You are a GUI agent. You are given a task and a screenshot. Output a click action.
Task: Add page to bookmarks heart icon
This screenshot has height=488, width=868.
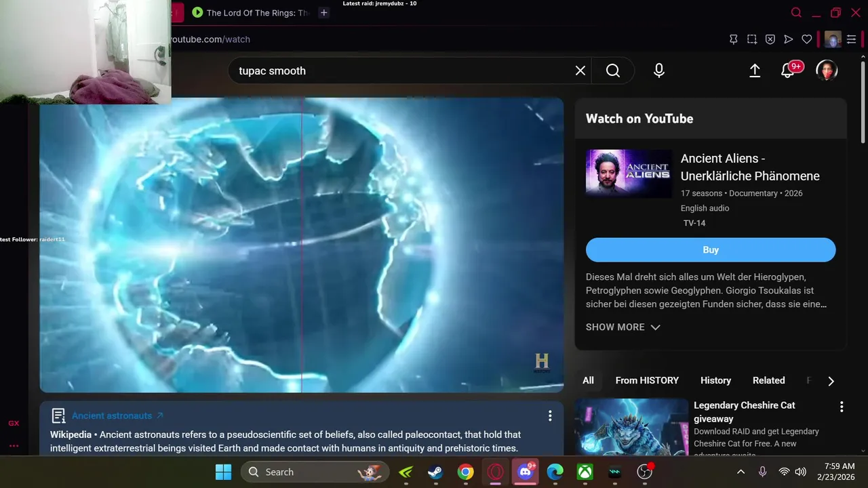click(x=807, y=39)
